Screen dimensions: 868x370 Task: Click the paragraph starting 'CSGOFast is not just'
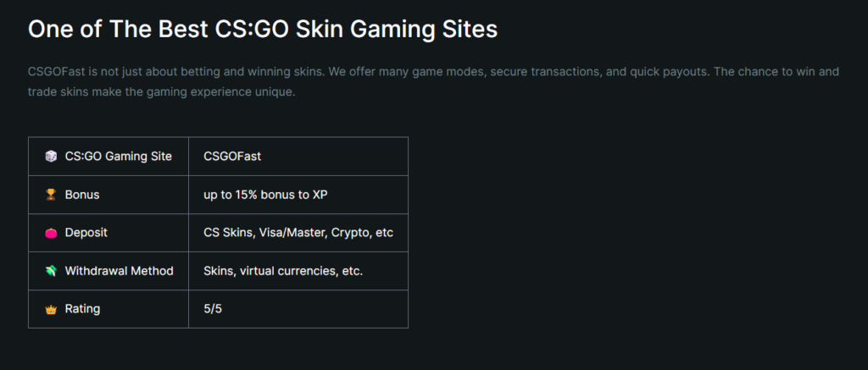[x=433, y=81]
